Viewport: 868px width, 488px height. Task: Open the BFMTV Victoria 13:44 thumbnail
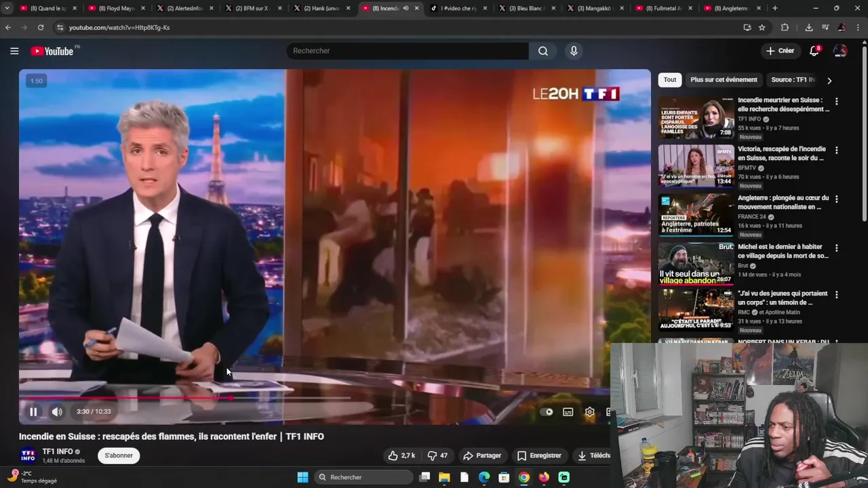point(696,166)
